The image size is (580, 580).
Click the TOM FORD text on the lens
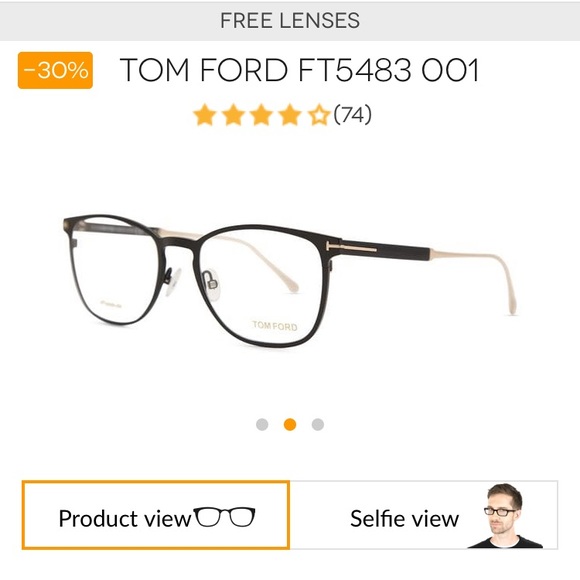coord(275,326)
